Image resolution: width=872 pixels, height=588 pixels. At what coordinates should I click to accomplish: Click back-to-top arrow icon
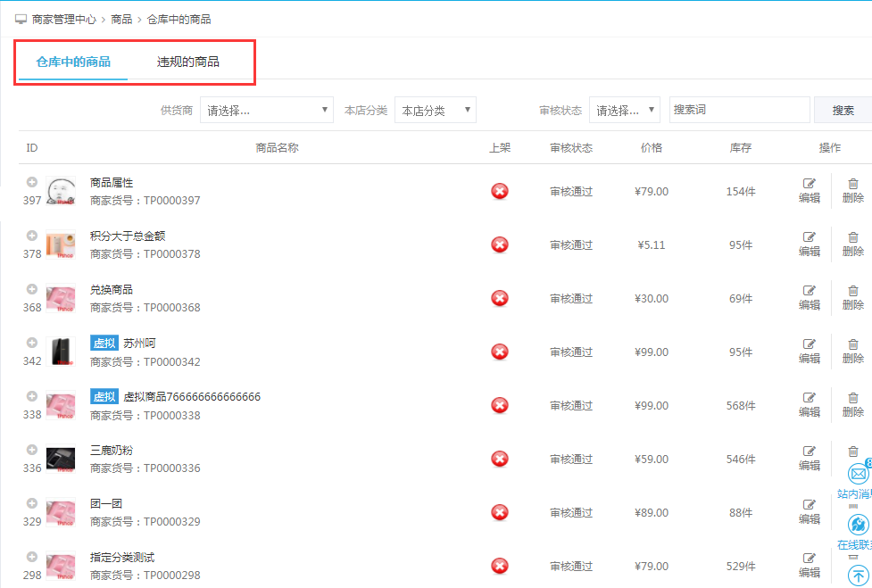pos(858,574)
